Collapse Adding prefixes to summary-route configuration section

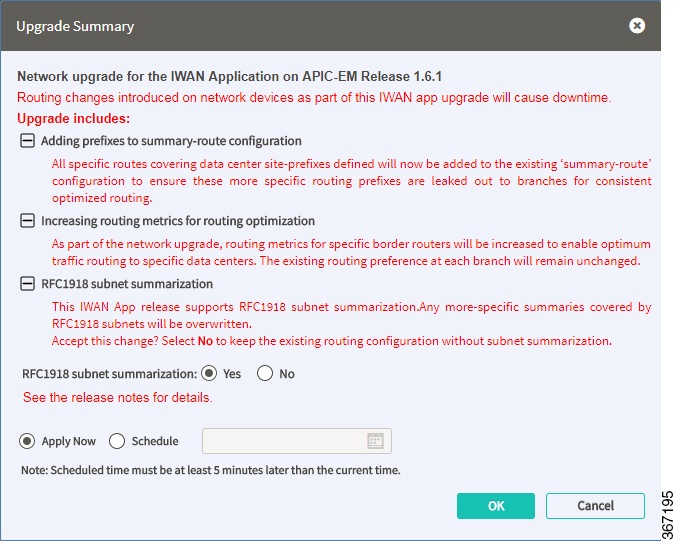pyautogui.click(x=28, y=141)
